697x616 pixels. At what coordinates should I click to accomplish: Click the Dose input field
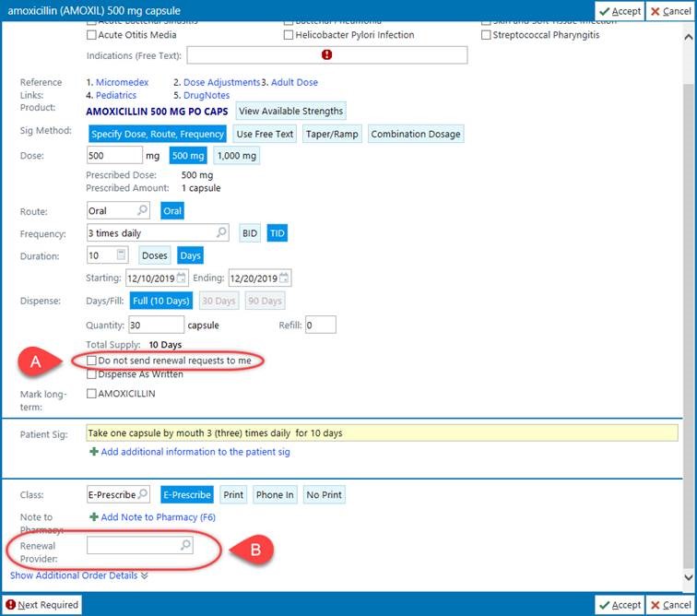pos(114,155)
